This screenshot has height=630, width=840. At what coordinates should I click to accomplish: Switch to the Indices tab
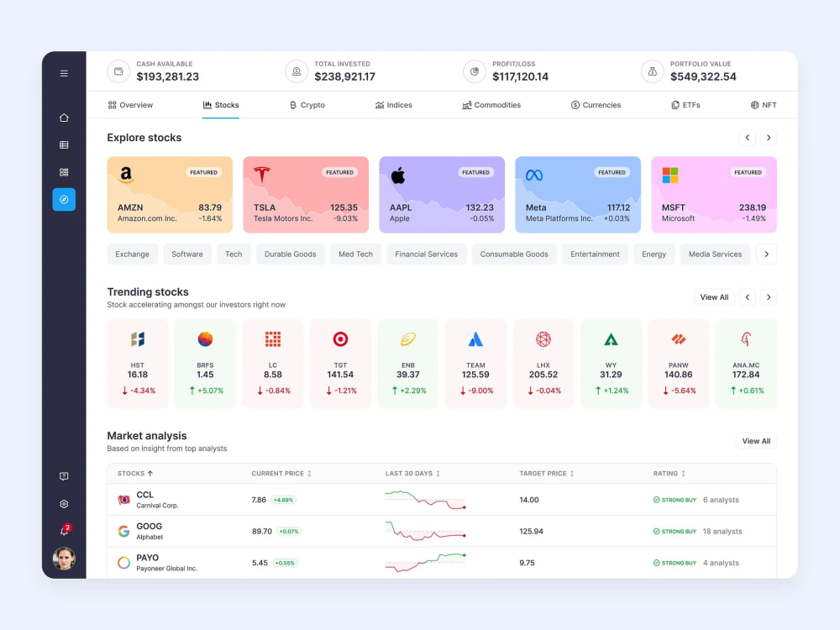coord(394,105)
